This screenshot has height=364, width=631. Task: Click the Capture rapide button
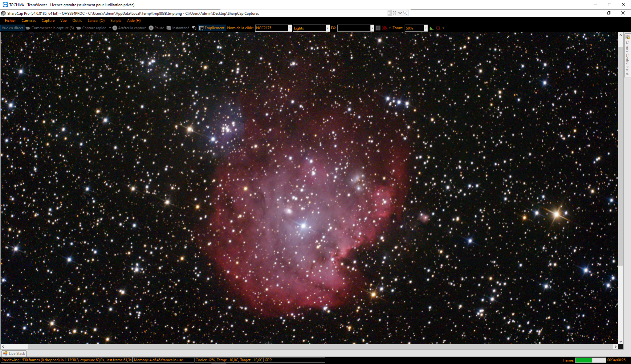tap(92, 28)
